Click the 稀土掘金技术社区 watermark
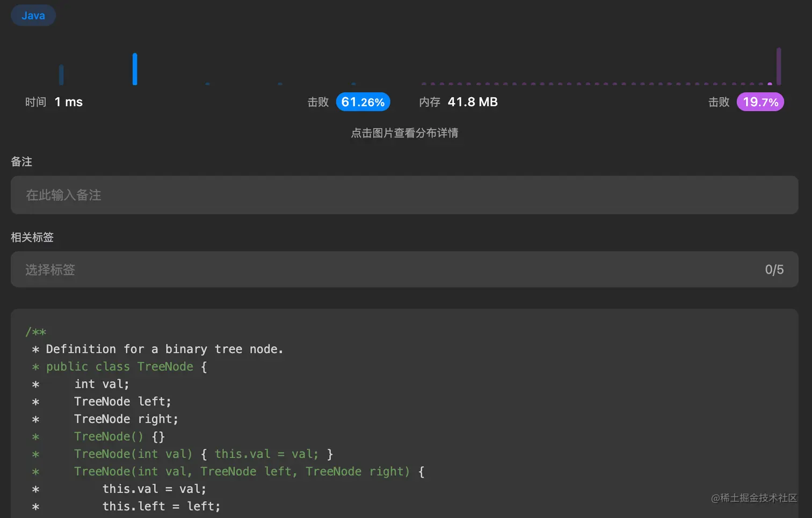The height and width of the screenshot is (518, 812). [754, 498]
